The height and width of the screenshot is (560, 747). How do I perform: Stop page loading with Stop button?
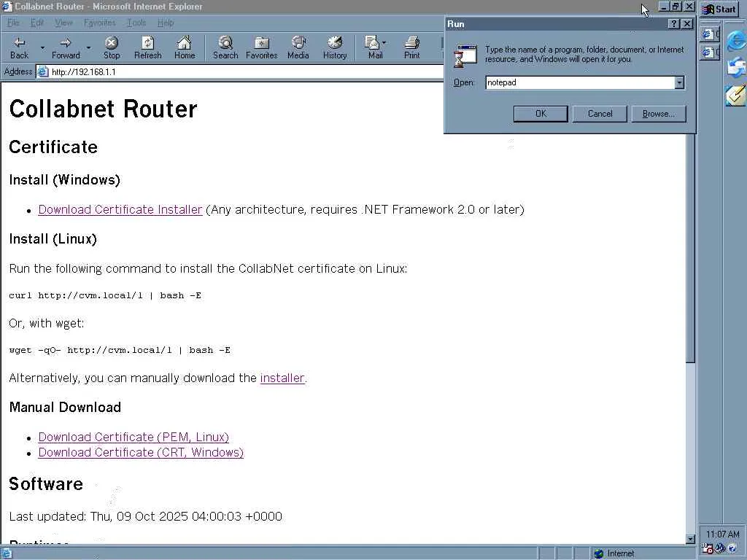(x=112, y=47)
